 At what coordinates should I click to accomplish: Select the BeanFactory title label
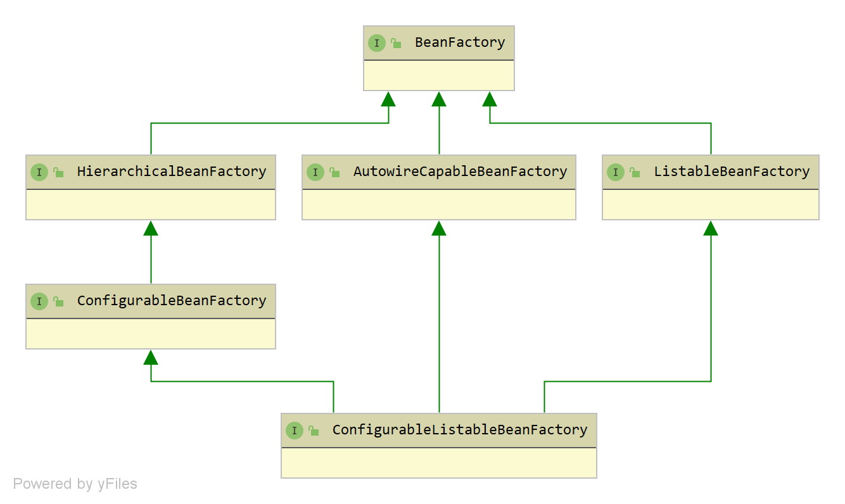tap(460, 43)
